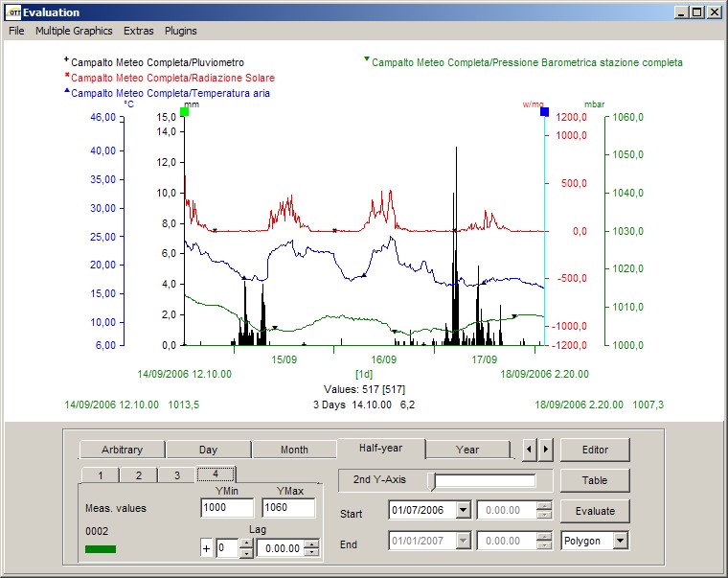Image resolution: width=728 pixels, height=578 pixels.
Task: Click the mbar axis unit label
Action: 595,104
